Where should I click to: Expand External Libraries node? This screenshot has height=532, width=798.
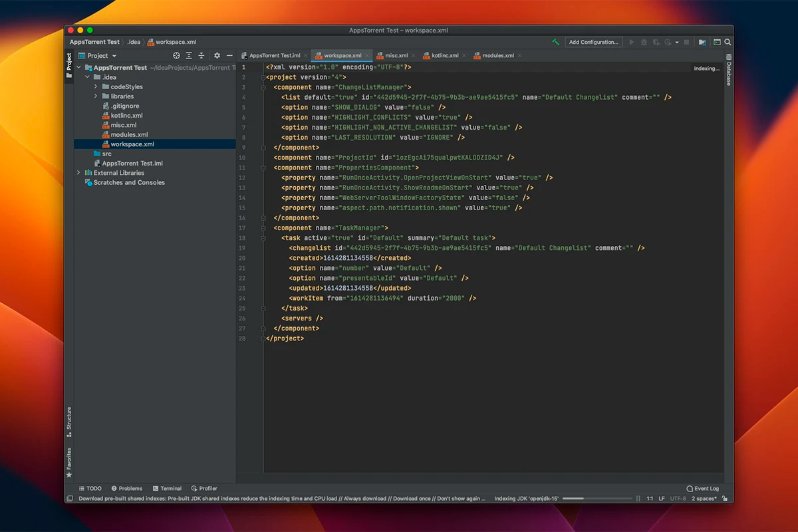[x=79, y=173]
